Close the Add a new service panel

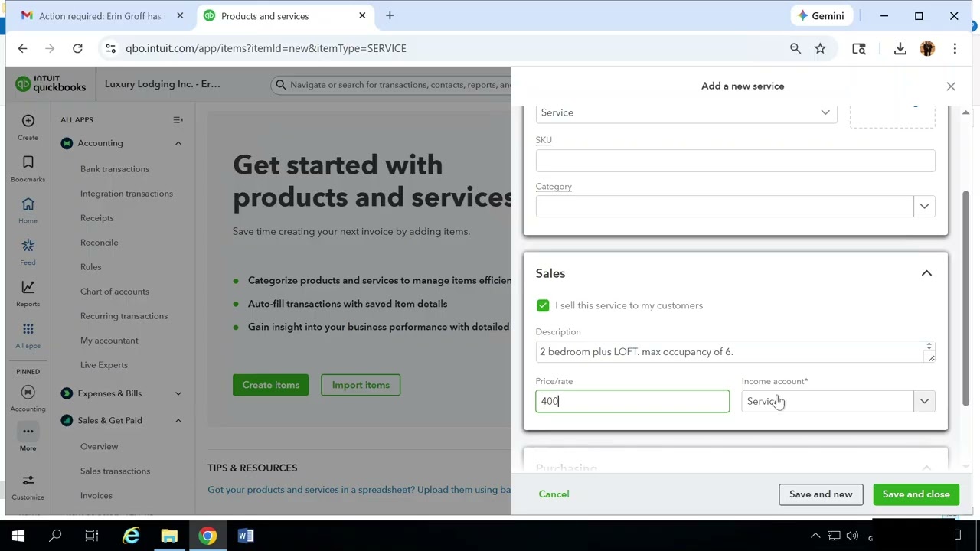coord(951,86)
